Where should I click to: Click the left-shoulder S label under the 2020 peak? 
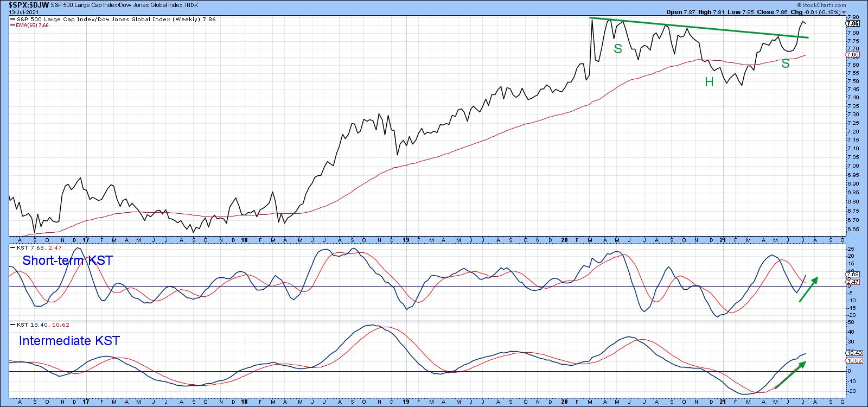tap(617, 49)
